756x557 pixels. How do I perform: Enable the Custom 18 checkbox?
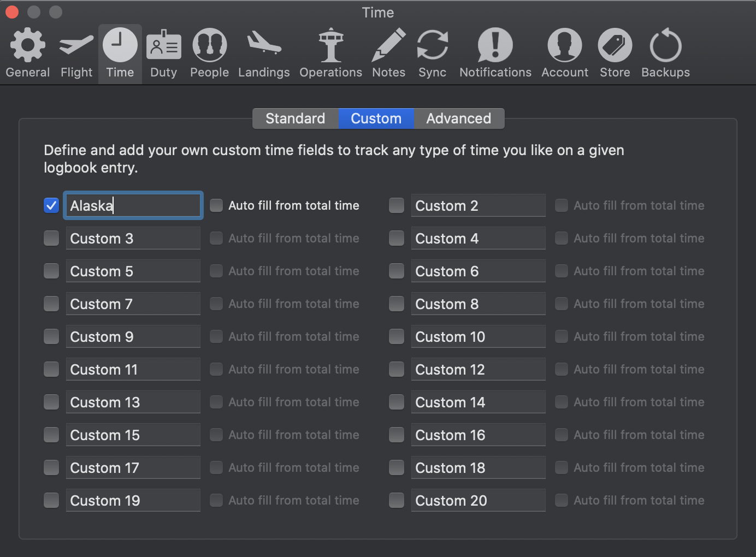coord(397,467)
